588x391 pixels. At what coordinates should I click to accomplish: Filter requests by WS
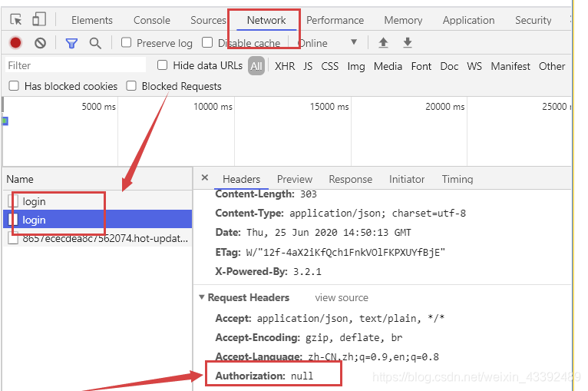click(x=474, y=66)
